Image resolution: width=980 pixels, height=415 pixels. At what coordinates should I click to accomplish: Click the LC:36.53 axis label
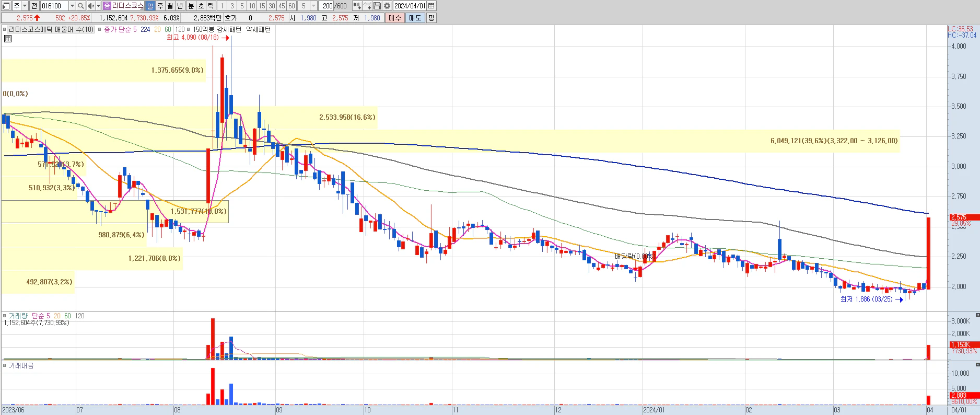(x=961, y=29)
